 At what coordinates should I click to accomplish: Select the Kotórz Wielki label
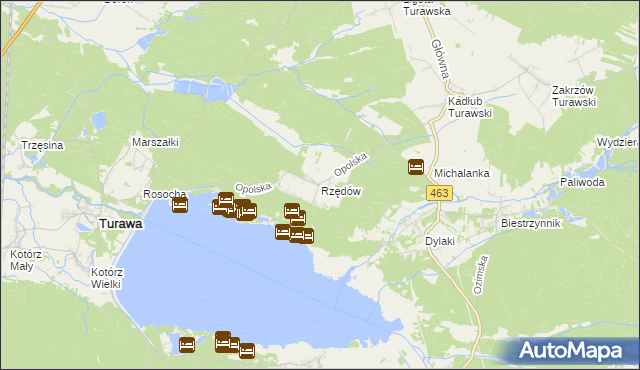(107, 278)
